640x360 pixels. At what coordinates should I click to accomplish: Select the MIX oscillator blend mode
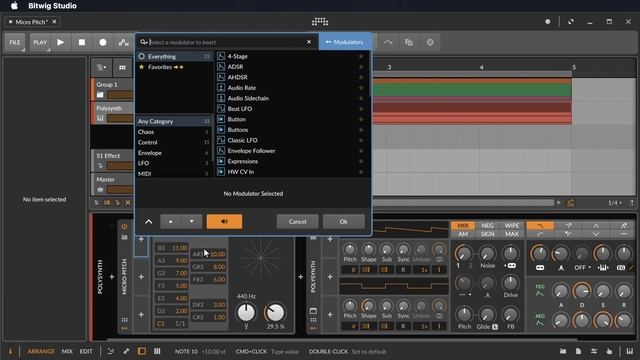pos(463,225)
